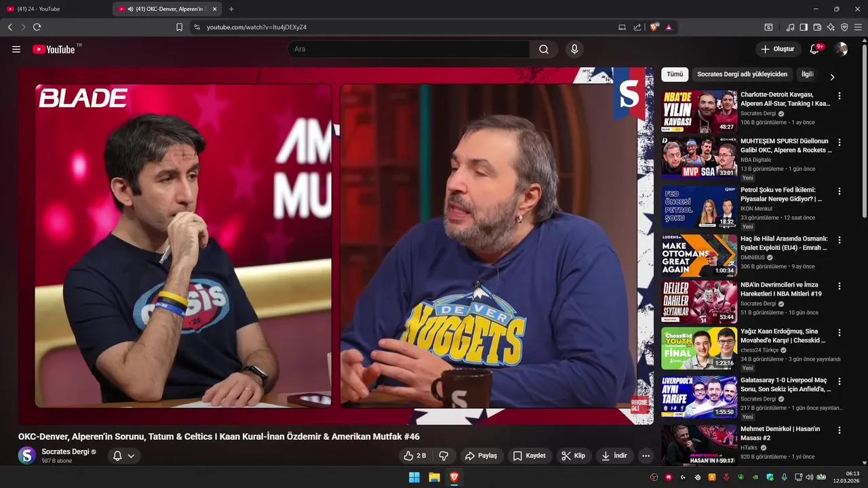Like the video with thumbs up
This screenshot has height=488, width=868.
coord(415,455)
